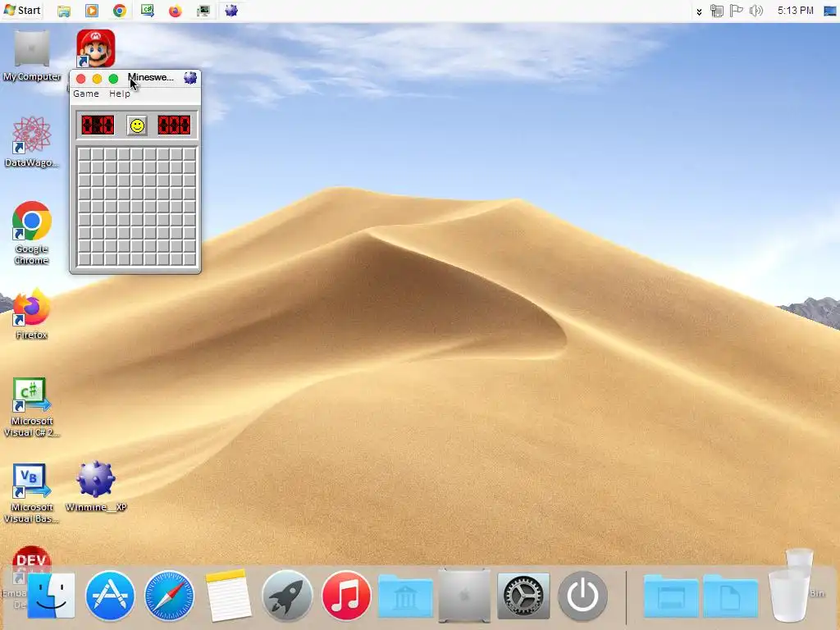Select the Mario desktop shortcut
Screen dimensions: 840x630
[95, 48]
